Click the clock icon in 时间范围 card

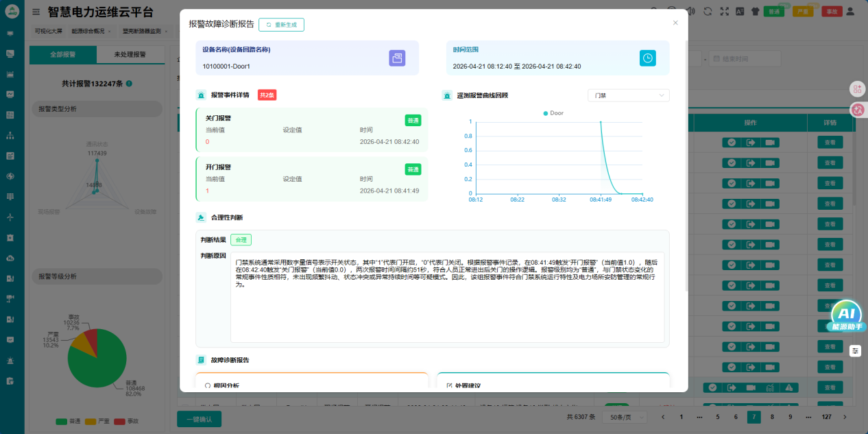point(647,58)
